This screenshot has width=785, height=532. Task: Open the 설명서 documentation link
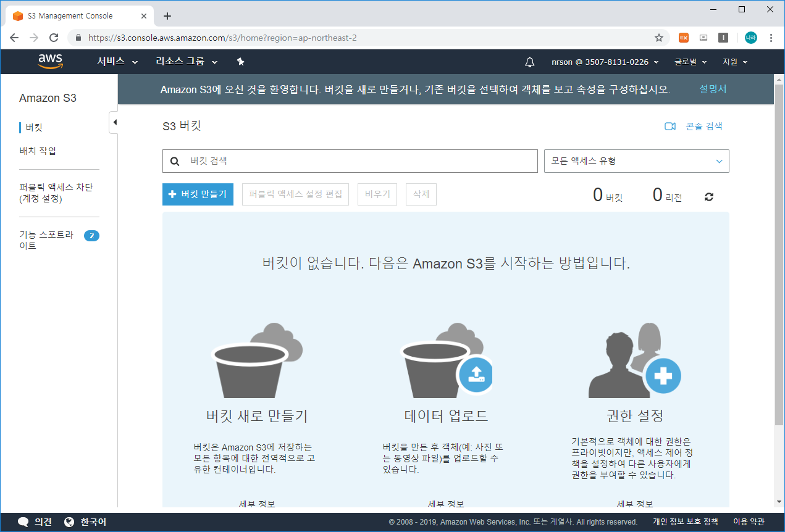pos(713,89)
